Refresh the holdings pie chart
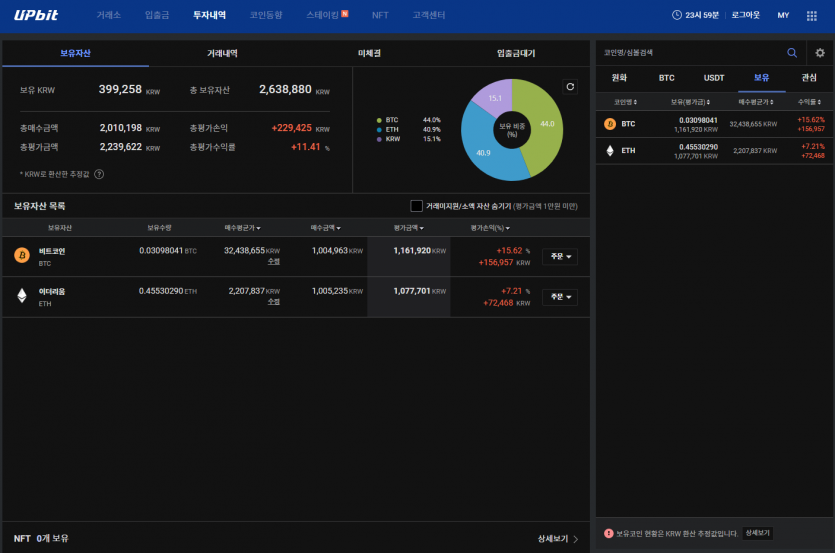The width and height of the screenshot is (835, 553). [x=570, y=87]
